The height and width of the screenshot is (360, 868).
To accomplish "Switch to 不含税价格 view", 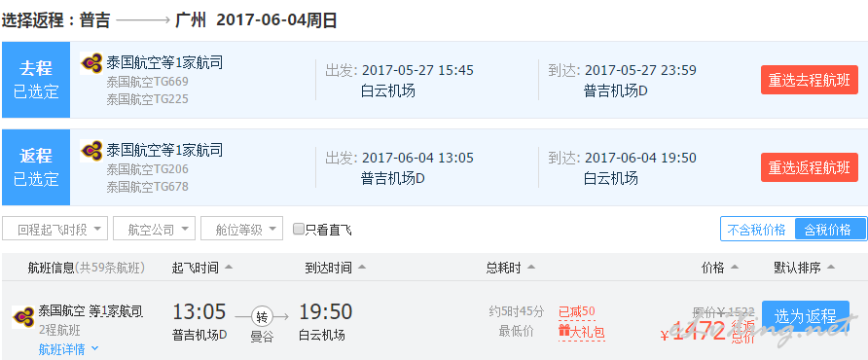I will [x=756, y=230].
